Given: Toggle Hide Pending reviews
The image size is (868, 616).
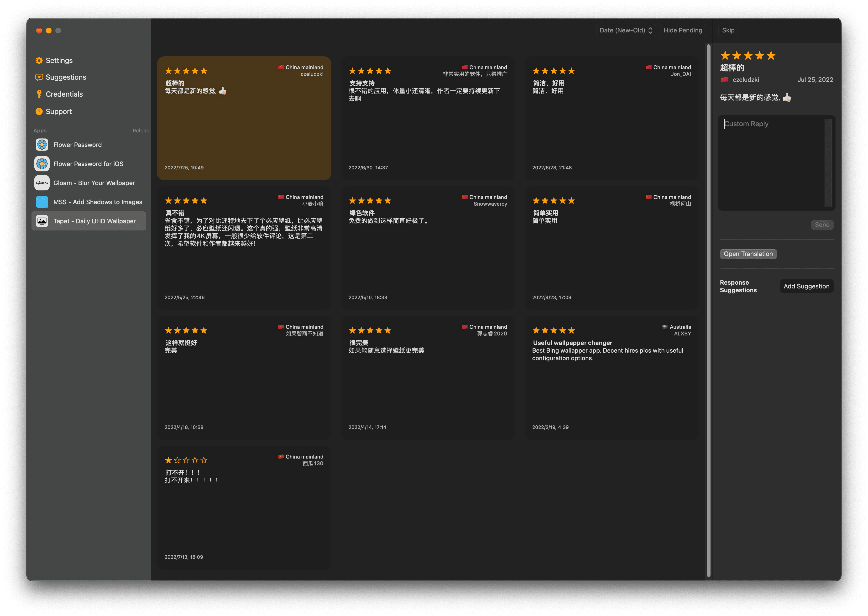Looking at the screenshot, I should tap(682, 30).
